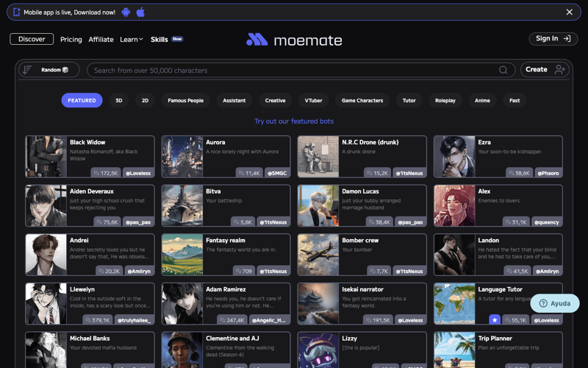
Task: Click the Android download icon in banner
Action: [x=126, y=13]
